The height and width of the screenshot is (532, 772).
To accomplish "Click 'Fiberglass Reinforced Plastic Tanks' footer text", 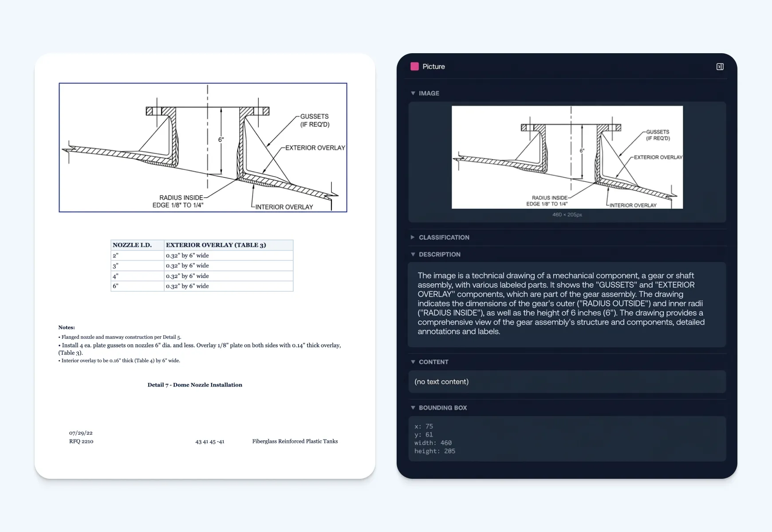I will [x=295, y=441].
